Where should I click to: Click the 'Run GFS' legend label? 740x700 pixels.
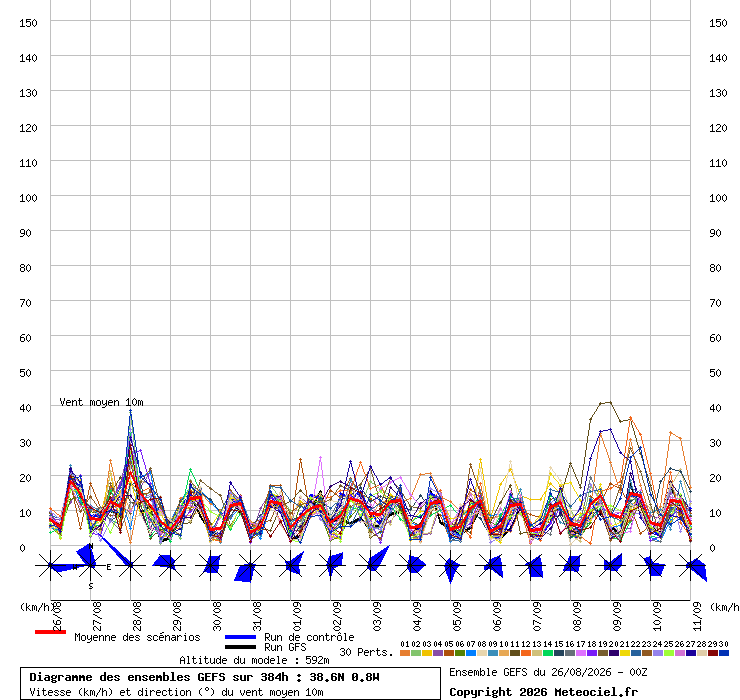pyautogui.click(x=285, y=647)
